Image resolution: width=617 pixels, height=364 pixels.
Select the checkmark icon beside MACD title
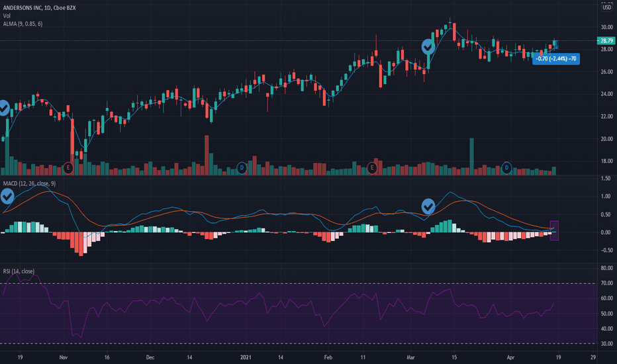(7, 196)
